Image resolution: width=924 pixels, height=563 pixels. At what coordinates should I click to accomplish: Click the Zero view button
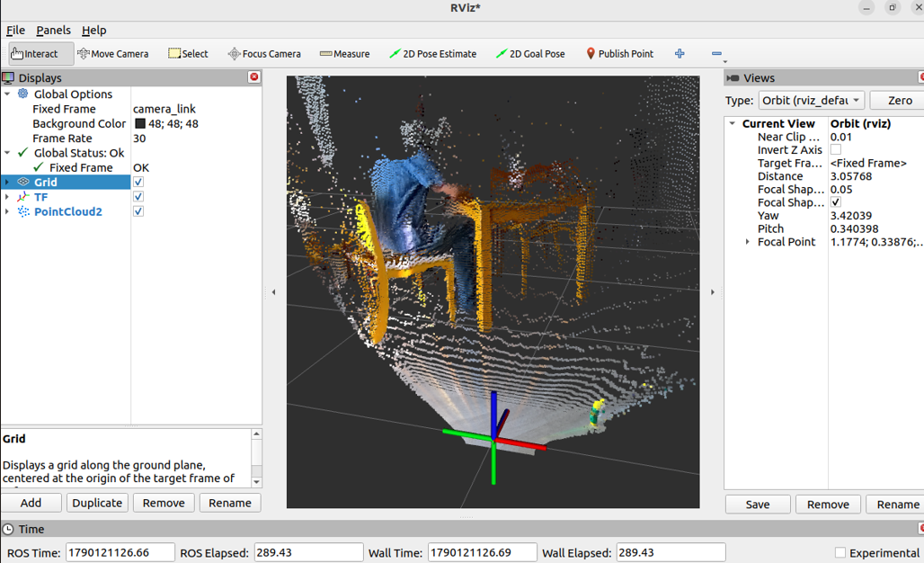click(x=899, y=100)
